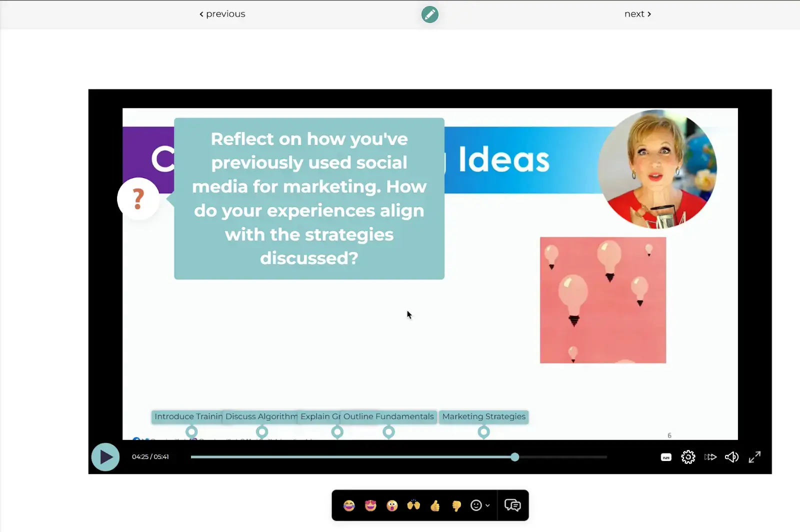The image size is (800, 532).
Task: Enable closed captions on the video player
Action: [666, 456]
